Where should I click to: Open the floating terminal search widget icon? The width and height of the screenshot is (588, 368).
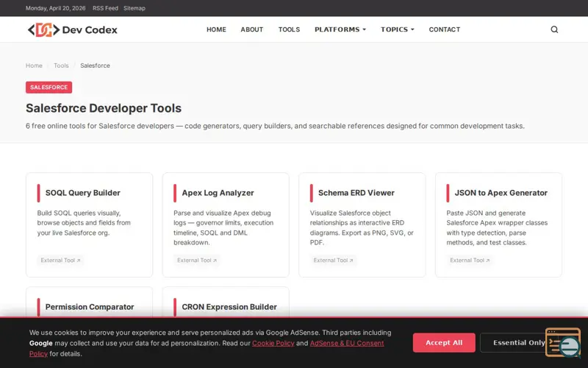click(x=563, y=342)
